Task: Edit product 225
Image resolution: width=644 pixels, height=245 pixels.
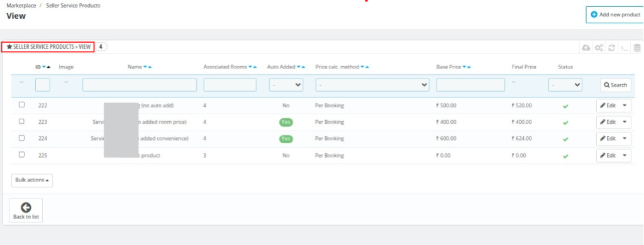Action: click(608, 156)
